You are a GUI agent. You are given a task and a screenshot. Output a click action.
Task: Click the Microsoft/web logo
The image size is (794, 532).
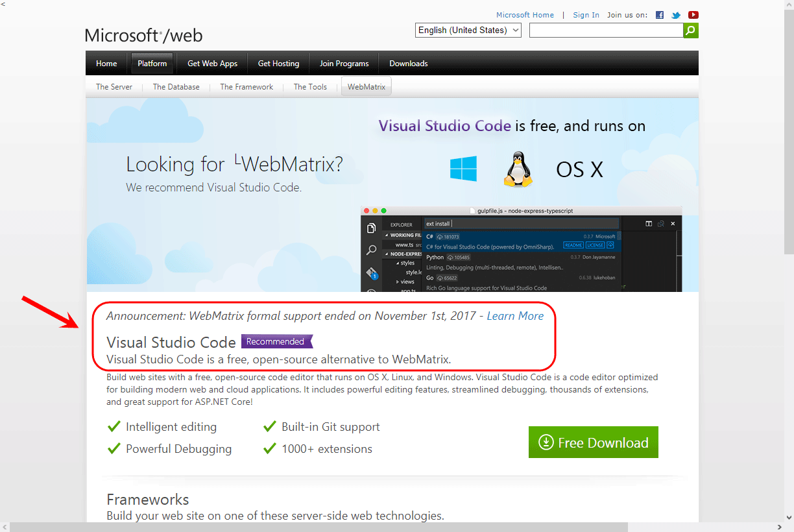pos(143,35)
